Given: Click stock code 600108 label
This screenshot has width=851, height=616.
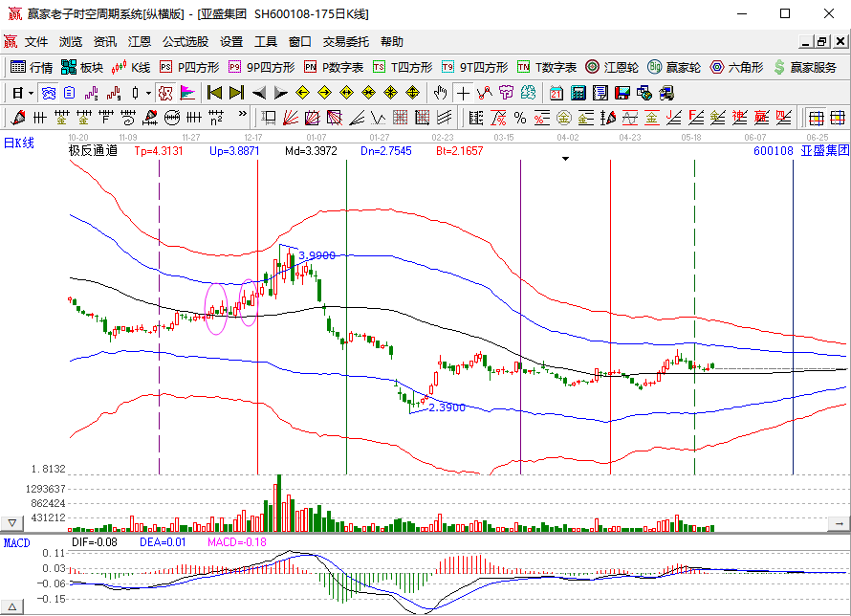Looking at the screenshot, I should point(774,151).
